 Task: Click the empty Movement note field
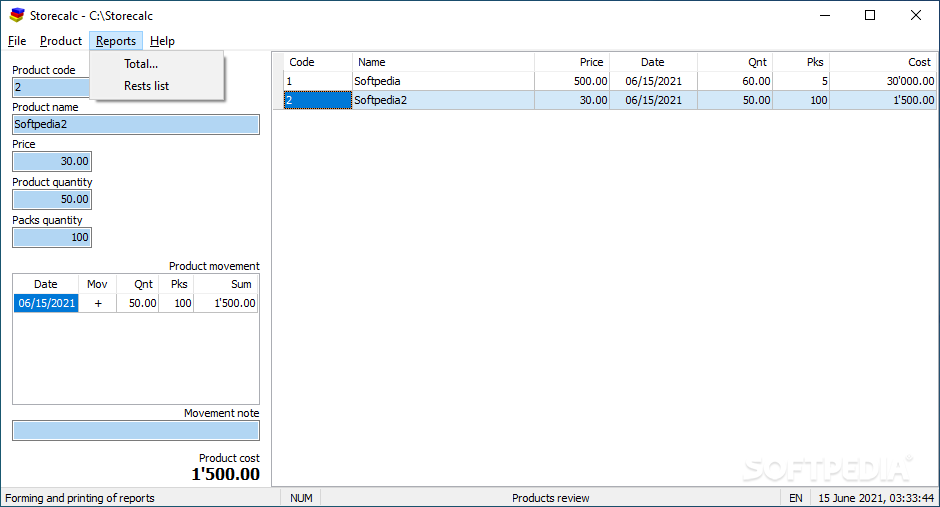click(136, 430)
